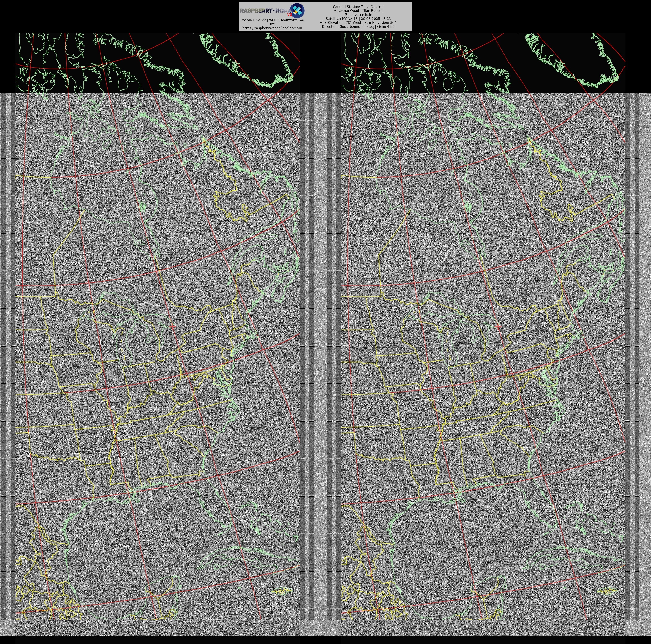Click the RaspiNOAA V2 v4.0 version text
651x644 pixels.
click(x=272, y=20)
